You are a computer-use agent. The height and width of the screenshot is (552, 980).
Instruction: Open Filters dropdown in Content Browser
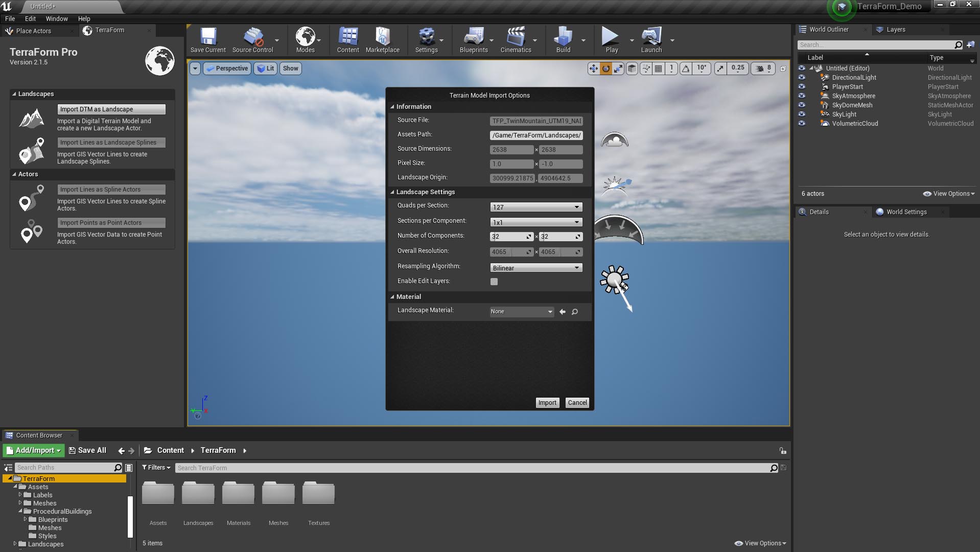click(156, 468)
